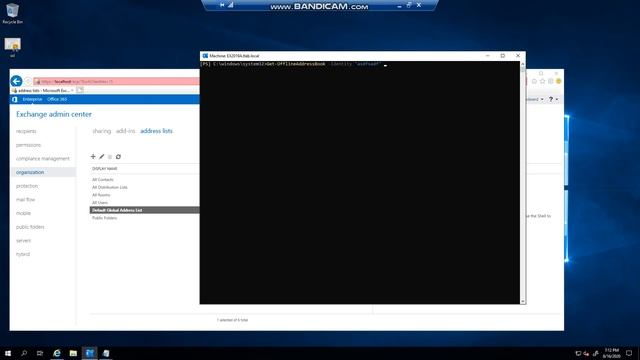Open organization in the left navigation

[x=43, y=172]
